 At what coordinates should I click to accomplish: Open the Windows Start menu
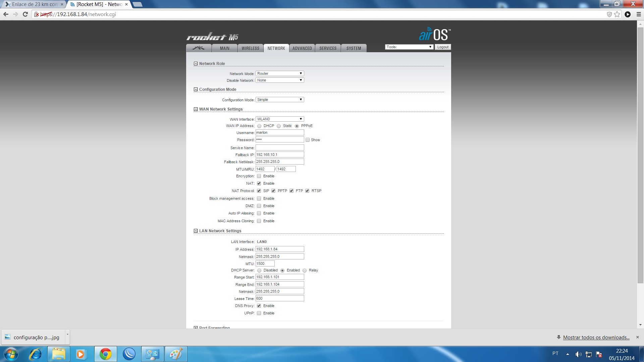pos(11,354)
